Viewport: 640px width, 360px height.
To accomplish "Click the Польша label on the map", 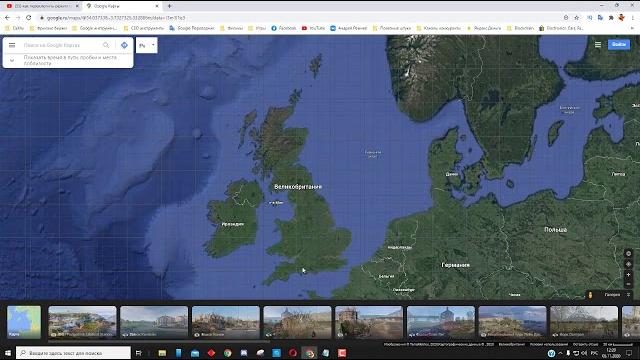I will 556,230.
